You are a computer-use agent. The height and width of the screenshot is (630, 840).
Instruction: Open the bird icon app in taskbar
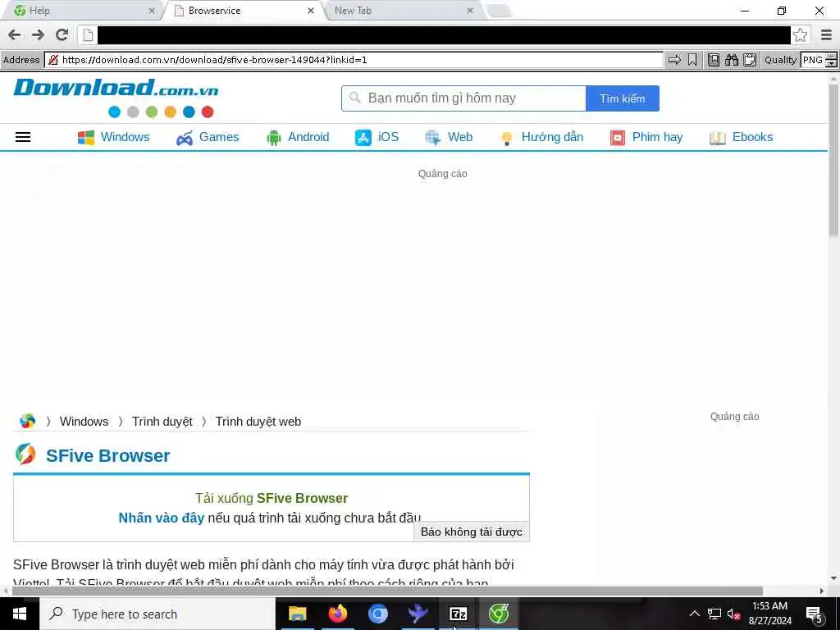418,614
